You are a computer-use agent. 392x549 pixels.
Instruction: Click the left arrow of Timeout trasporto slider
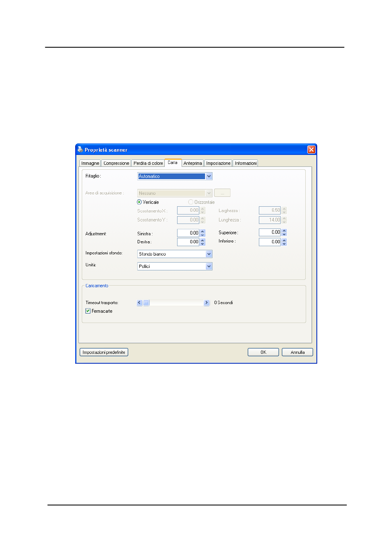[x=140, y=303]
